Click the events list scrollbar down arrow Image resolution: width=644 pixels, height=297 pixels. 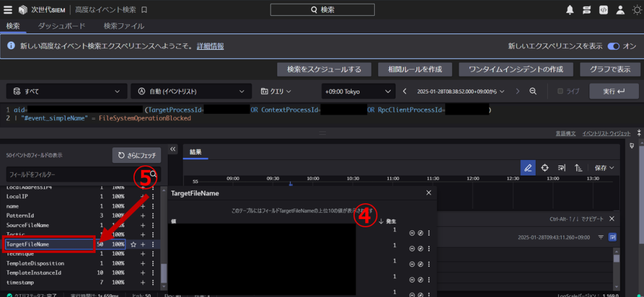(616, 287)
